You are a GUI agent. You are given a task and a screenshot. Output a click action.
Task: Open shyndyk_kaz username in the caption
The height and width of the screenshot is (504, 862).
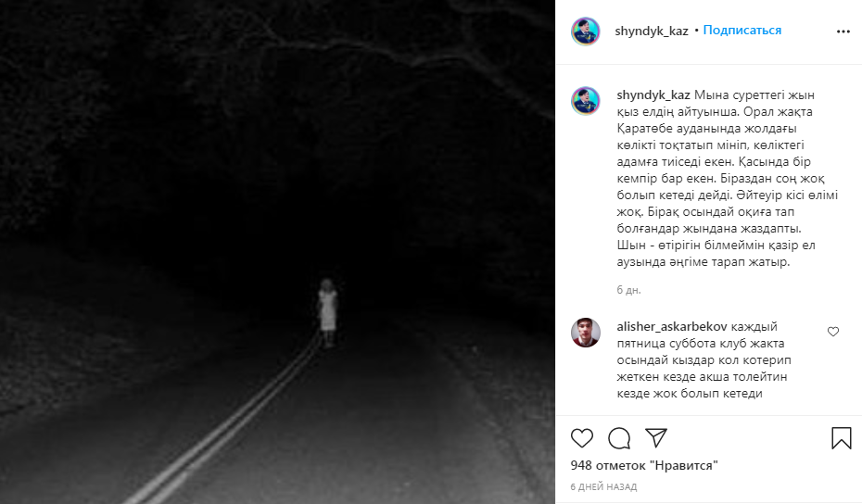[x=653, y=95]
